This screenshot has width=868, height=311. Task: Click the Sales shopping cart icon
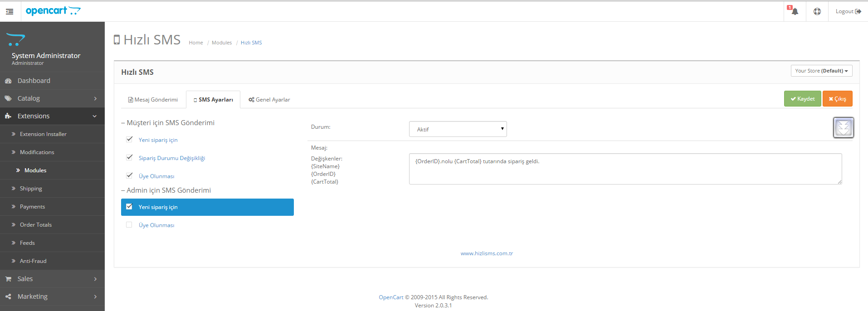coord(8,279)
